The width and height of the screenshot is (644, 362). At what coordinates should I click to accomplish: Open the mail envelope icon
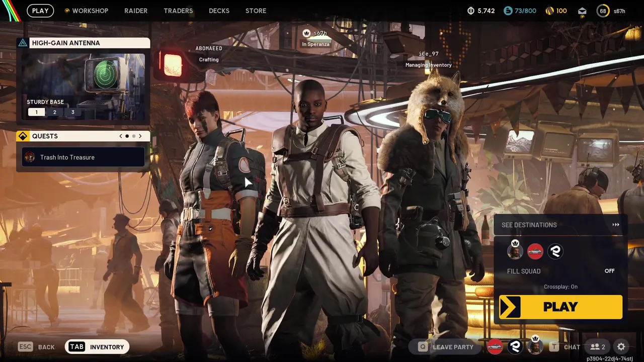582,11
